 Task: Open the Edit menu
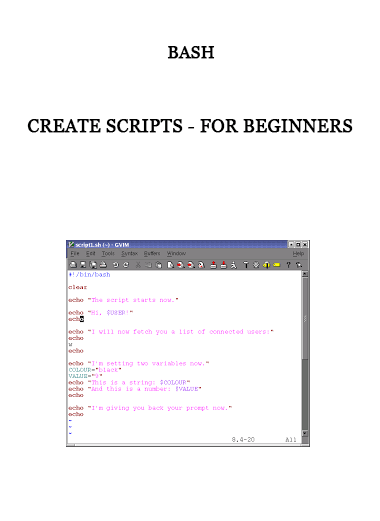pos(90,254)
